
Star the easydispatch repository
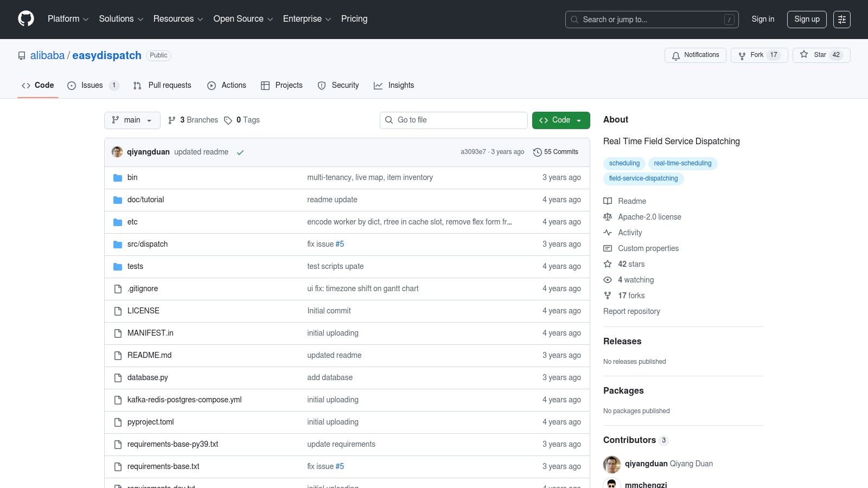point(821,55)
